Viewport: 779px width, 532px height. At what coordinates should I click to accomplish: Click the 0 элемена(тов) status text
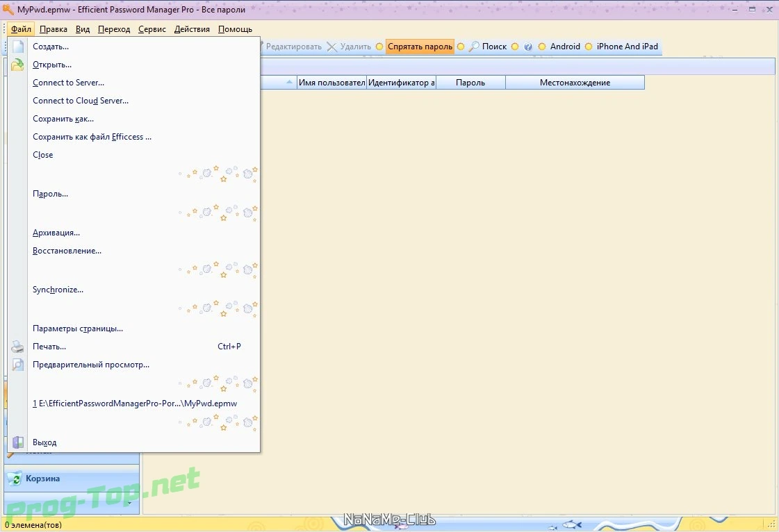coord(33,524)
